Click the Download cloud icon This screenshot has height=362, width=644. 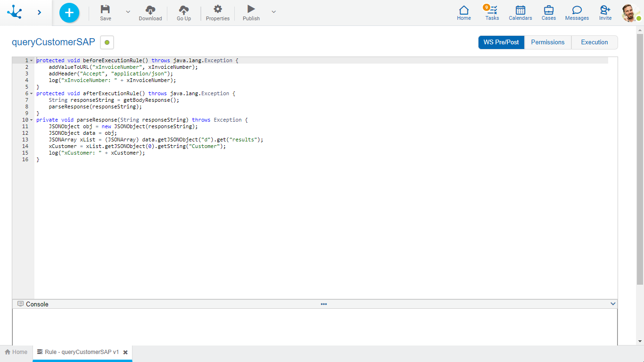click(x=150, y=9)
